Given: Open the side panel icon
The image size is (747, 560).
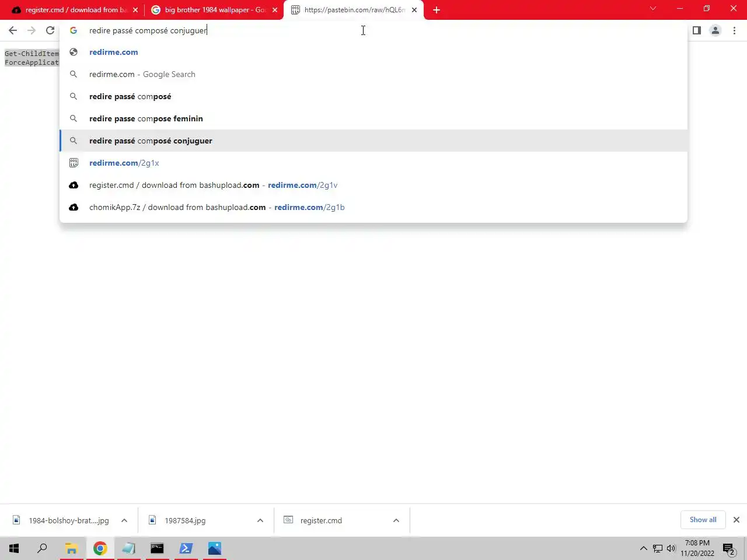Looking at the screenshot, I should point(697,30).
